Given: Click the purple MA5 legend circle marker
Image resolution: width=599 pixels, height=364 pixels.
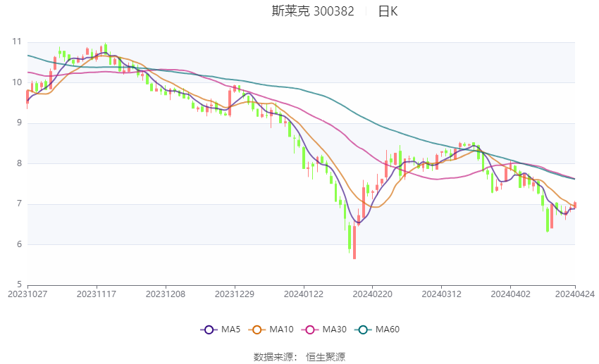Looking at the screenshot, I should (208, 330).
